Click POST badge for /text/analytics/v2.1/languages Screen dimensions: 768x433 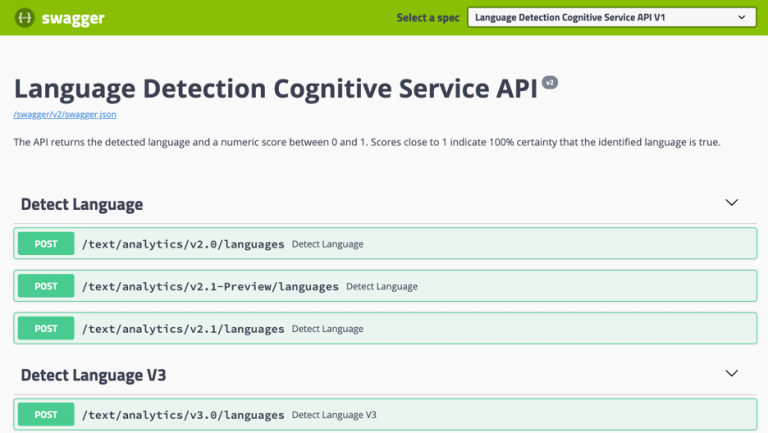point(46,328)
